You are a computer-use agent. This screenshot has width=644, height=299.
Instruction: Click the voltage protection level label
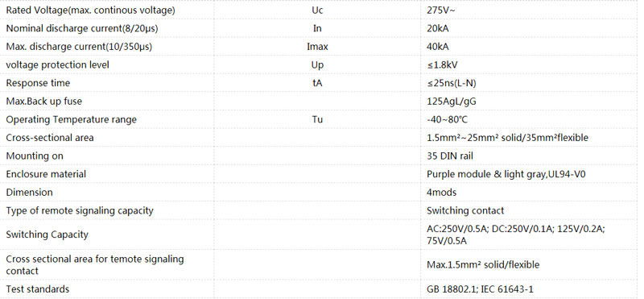click(57, 65)
